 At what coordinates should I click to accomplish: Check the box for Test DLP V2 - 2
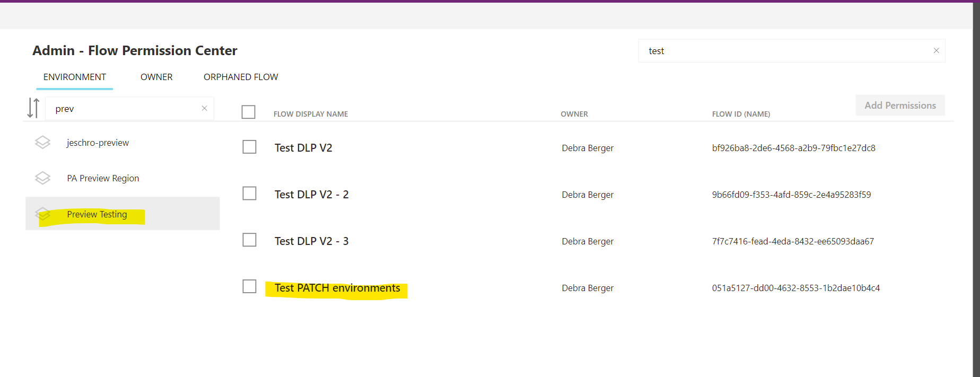249,194
